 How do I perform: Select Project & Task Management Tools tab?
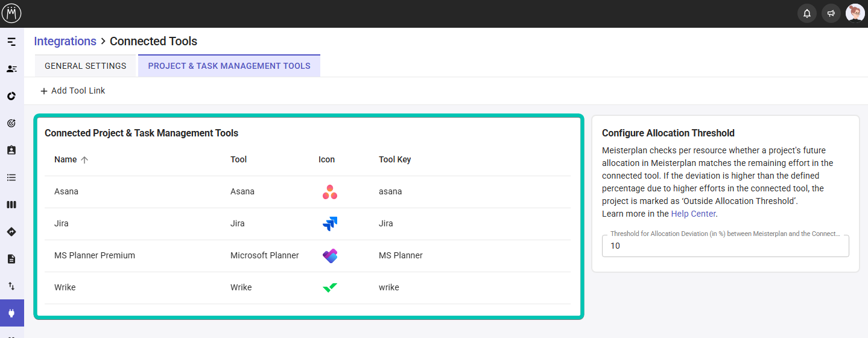click(229, 66)
